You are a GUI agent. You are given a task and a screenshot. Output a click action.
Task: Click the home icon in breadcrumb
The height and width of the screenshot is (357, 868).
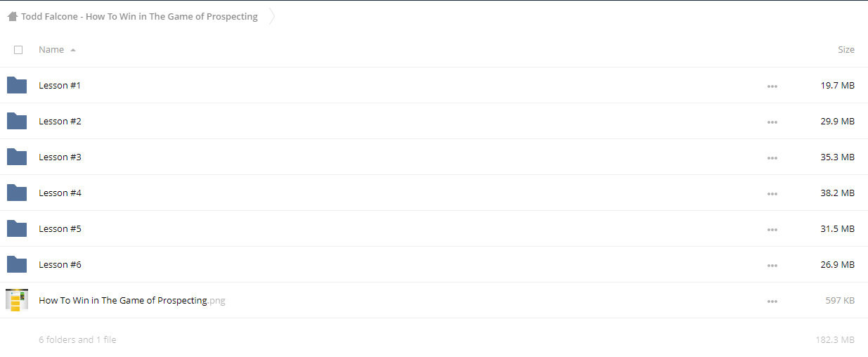click(x=13, y=16)
